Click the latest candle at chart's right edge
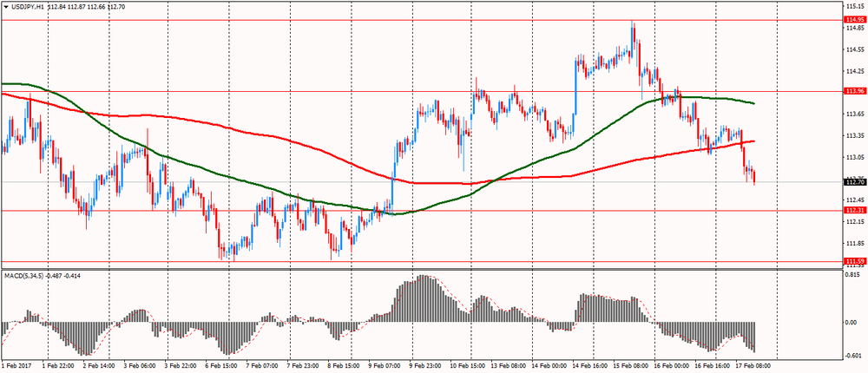This screenshot has width=868, height=373. pyautogui.click(x=754, y=177)
